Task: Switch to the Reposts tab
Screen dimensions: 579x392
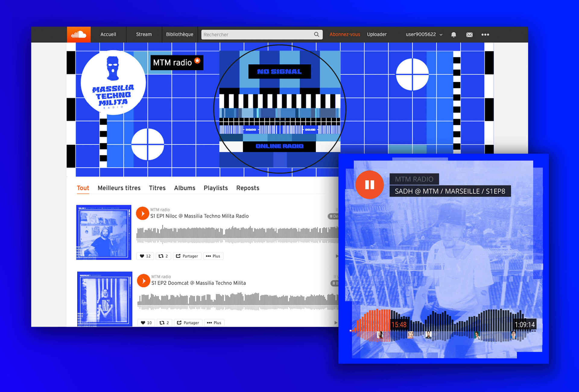Action: point(248,188)
